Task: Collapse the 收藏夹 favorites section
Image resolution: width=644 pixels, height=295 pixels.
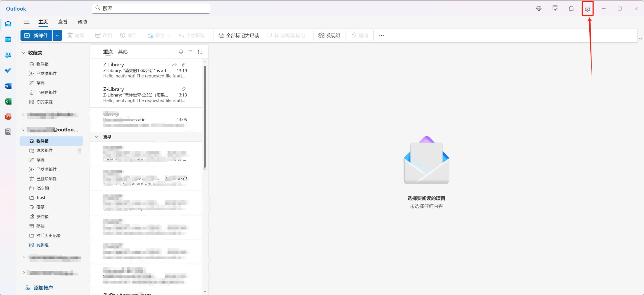Action: tap(24, 53)
